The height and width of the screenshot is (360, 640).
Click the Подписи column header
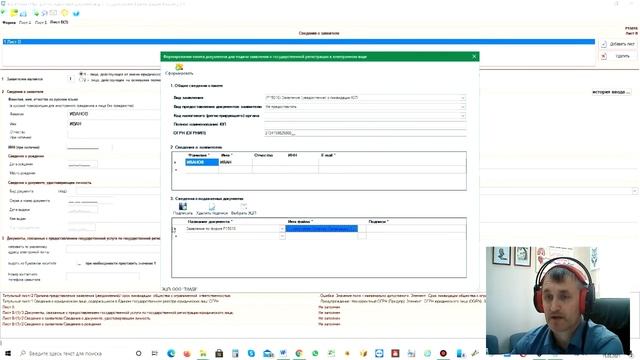tap(378, 222)
